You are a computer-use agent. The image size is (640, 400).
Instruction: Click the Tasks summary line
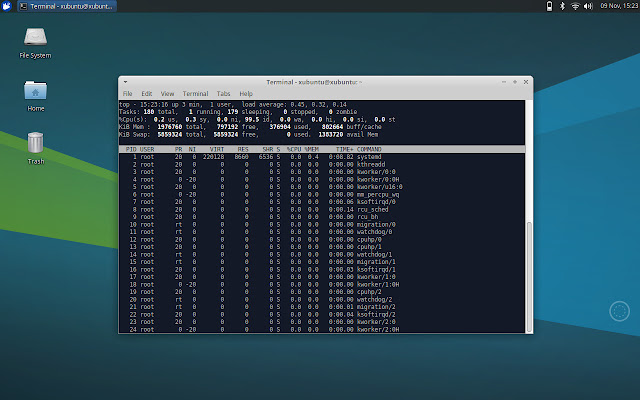[x=238, y=112]
